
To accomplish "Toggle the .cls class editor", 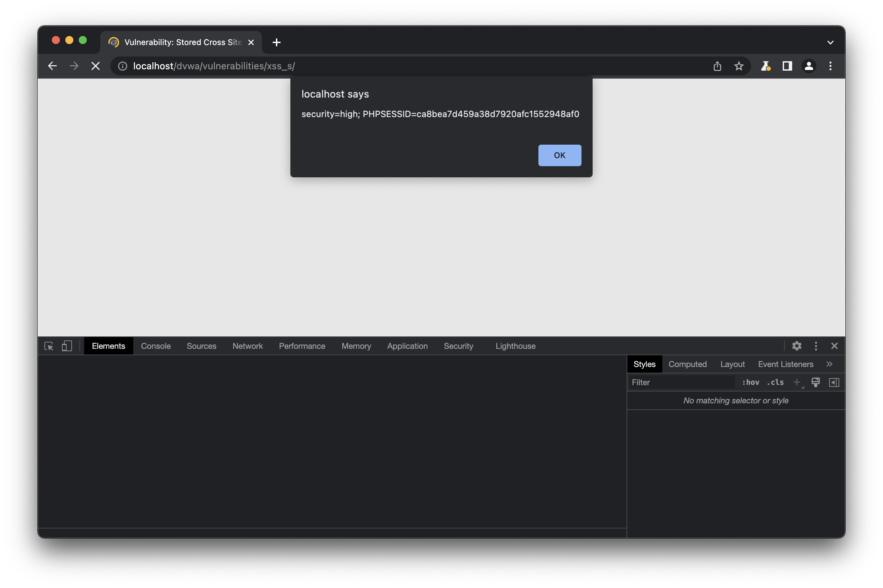I will 775,382.
